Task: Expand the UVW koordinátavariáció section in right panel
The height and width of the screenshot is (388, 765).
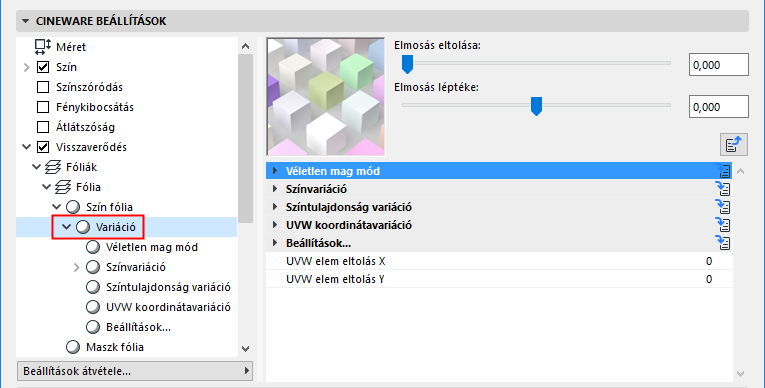Action: (275, 225)
